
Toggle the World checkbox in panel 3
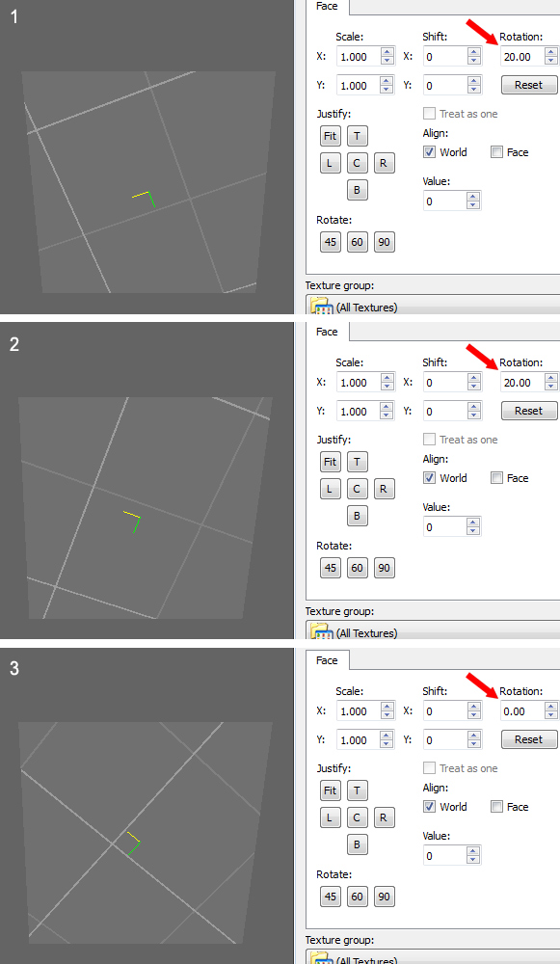click(x=430, y=807)
